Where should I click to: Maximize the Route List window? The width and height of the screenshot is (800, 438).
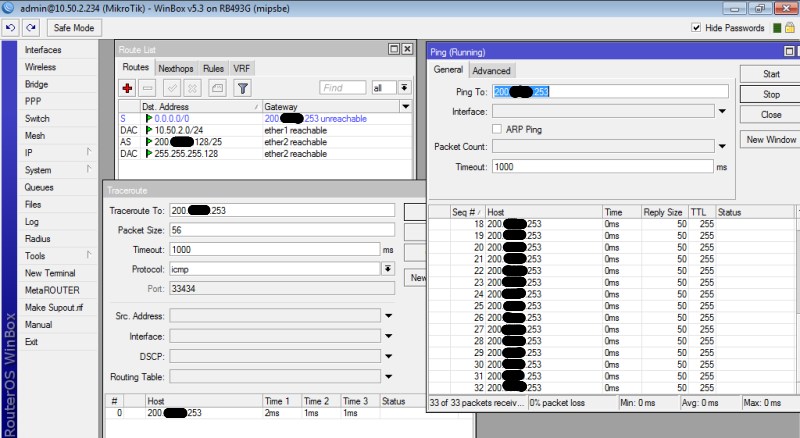coord(394,49)
